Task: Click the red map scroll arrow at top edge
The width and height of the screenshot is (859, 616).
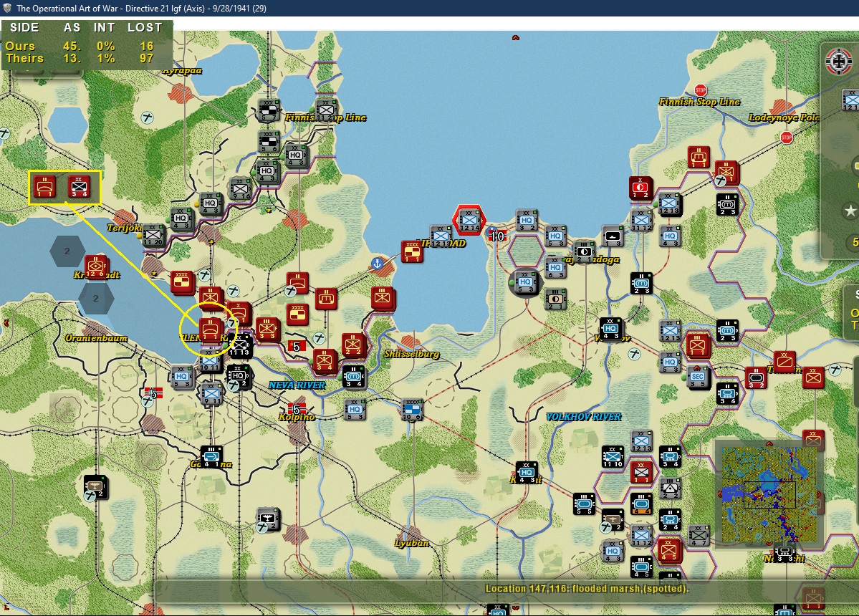Action: coord(516,38)
